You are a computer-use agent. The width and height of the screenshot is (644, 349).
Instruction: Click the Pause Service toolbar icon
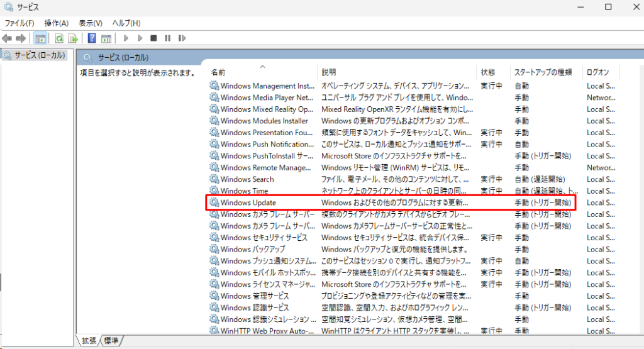167,38
